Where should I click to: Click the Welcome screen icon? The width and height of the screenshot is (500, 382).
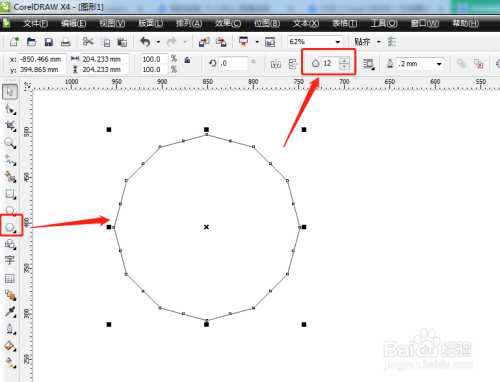coord(270,42)
